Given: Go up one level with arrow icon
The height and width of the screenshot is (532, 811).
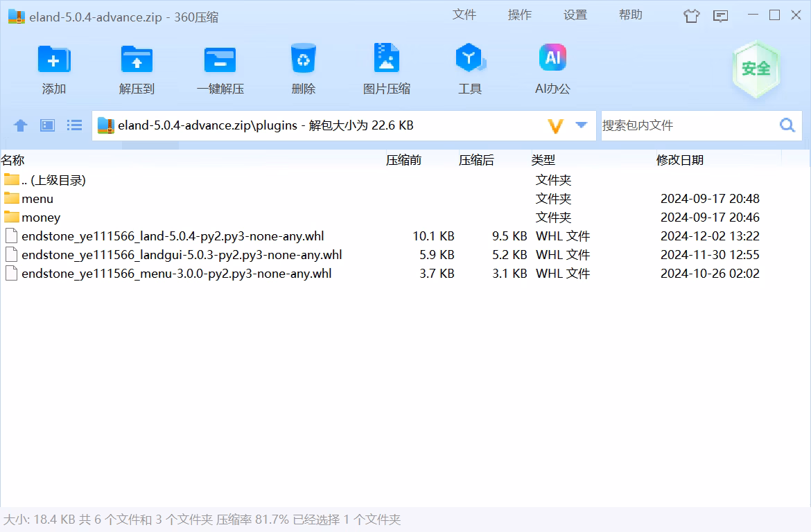Looking at the screenshot, I should click(21, 125).
